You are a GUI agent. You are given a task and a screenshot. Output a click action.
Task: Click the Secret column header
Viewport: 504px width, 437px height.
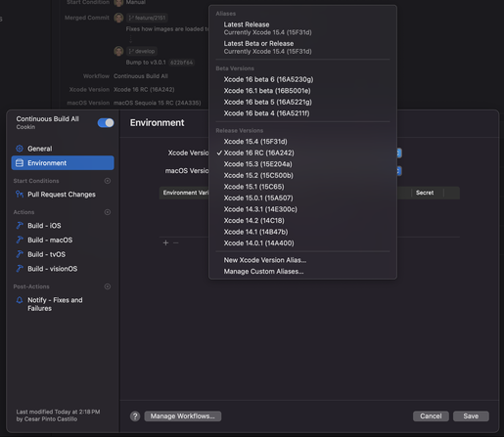click(425, 193)
